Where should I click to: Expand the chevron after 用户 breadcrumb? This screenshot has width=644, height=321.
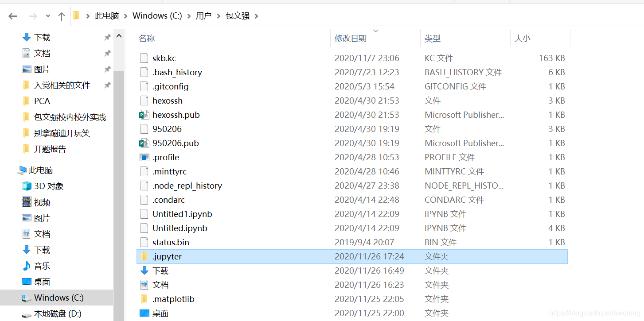point(219,16)
